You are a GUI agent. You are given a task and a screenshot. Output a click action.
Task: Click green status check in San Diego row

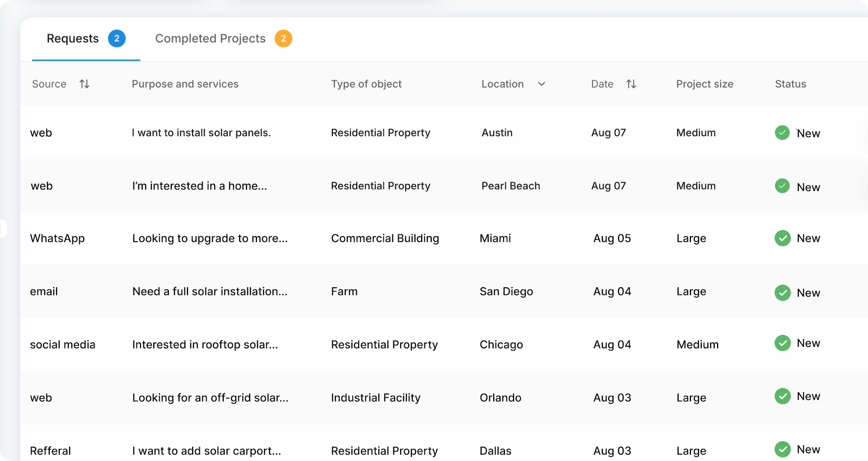pyautogui.click(x=782, y=293)
